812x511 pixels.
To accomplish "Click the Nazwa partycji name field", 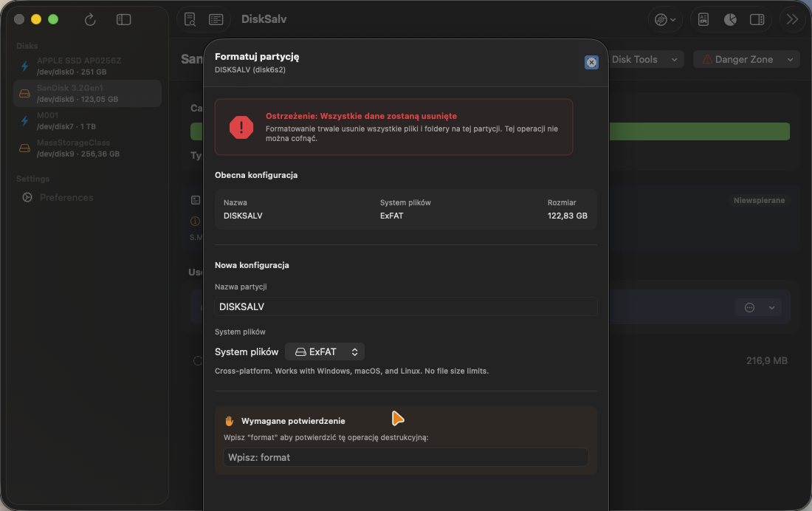I will [x=405, y=306].
